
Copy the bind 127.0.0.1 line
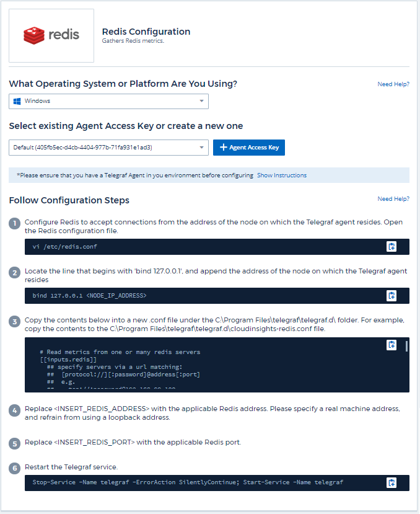(391, 296)
